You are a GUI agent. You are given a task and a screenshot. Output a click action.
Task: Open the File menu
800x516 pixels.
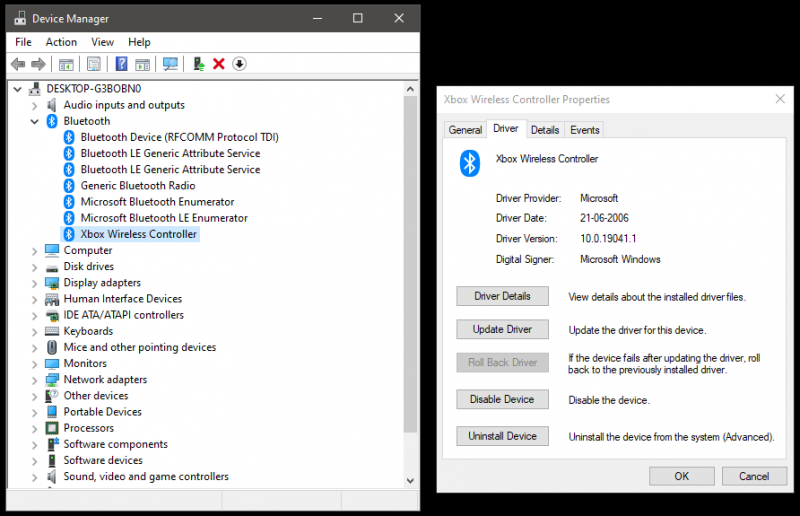(23, 42)
